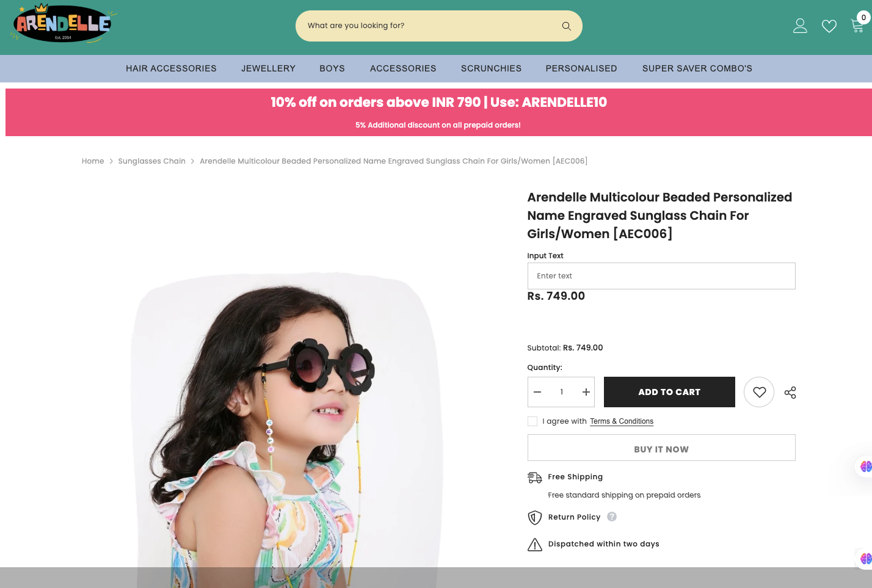Add product to wishlist with heart button
Viewport: 872px width, 588px height.
tap(759, 392)
